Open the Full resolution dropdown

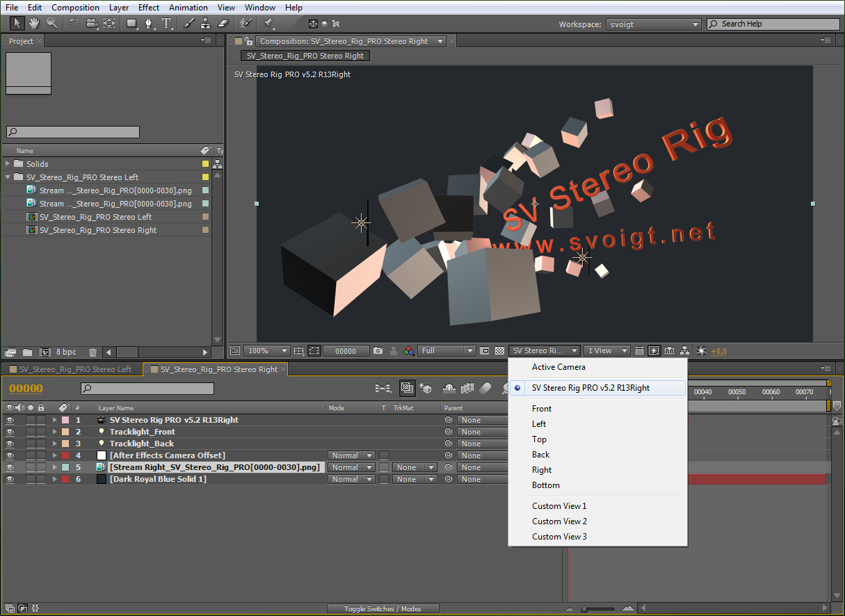(446, 351)
